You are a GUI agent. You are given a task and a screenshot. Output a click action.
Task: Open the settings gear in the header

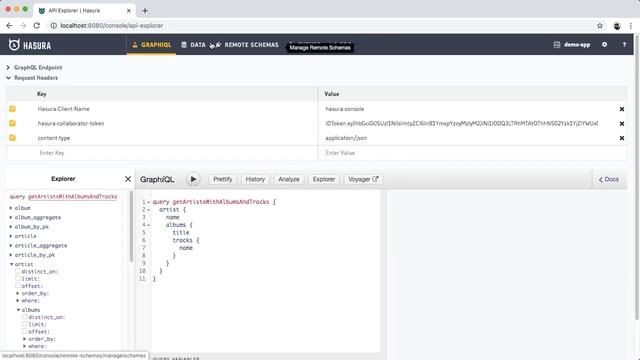[x=604, y=44]
